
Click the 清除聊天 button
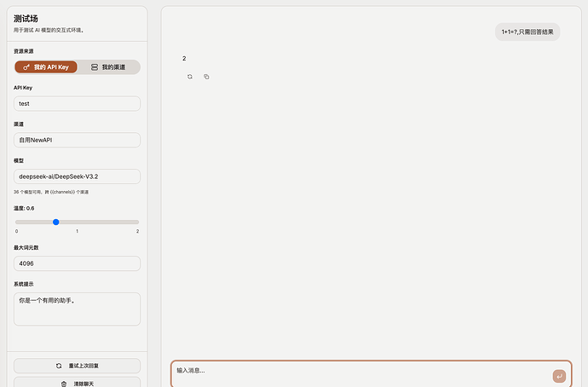(x=77, y=383)
